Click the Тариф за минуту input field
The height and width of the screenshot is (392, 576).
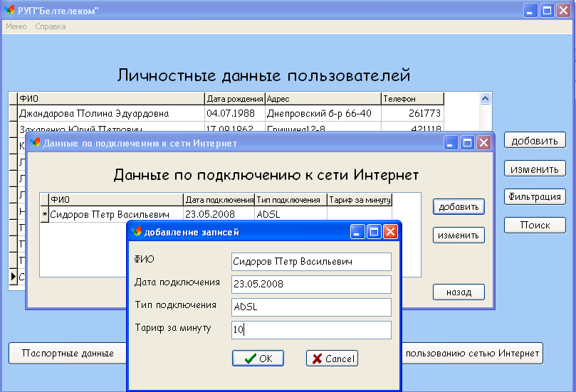click(311, 330)
